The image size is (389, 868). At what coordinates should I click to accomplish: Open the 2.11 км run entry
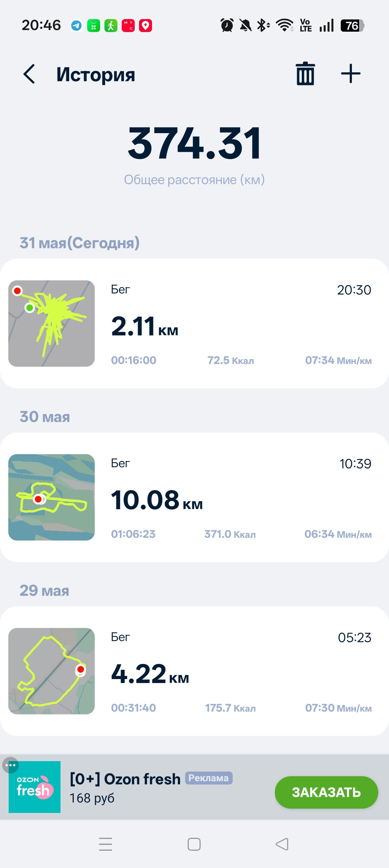pos(194,324)
